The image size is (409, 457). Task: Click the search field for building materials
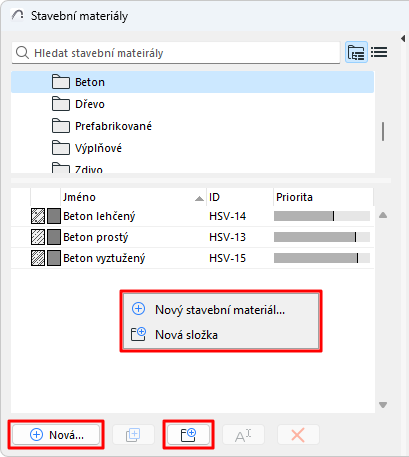point(176,53)
